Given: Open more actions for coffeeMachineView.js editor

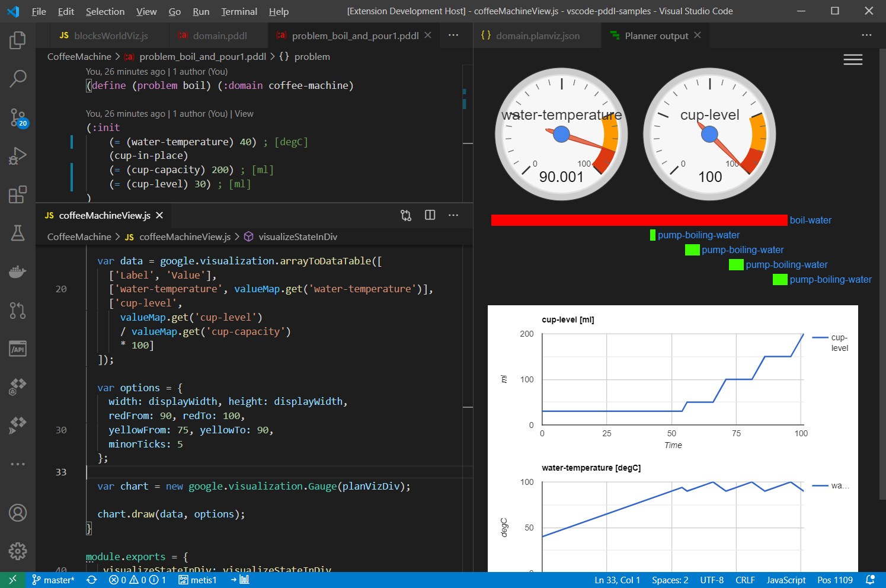Looking at the screenshot, I should 453,215.
